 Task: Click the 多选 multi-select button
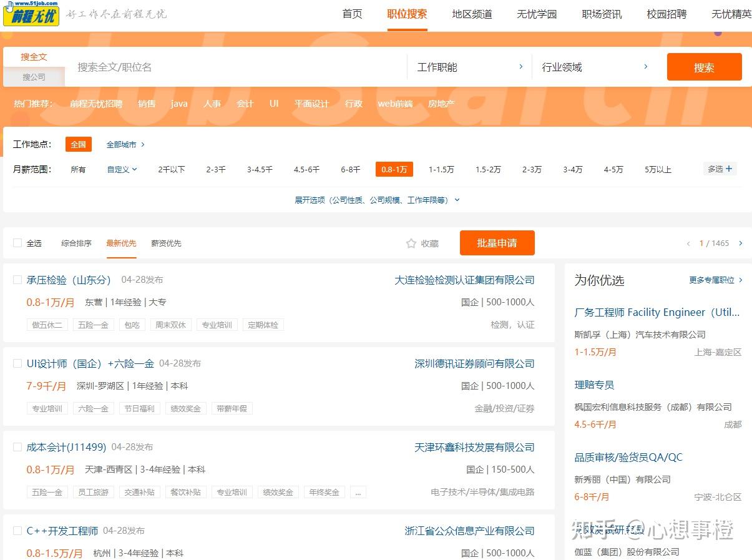tap(720, 169)
